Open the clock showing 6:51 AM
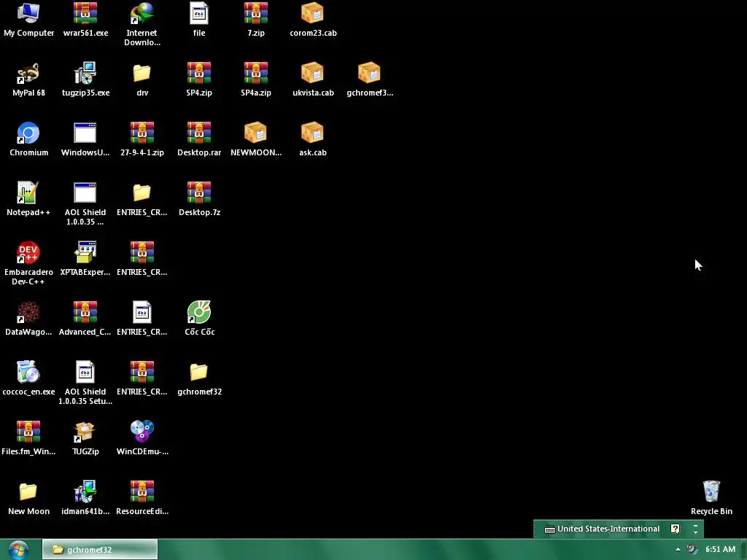Screen dimensions: 747x560 coord(720,550)
